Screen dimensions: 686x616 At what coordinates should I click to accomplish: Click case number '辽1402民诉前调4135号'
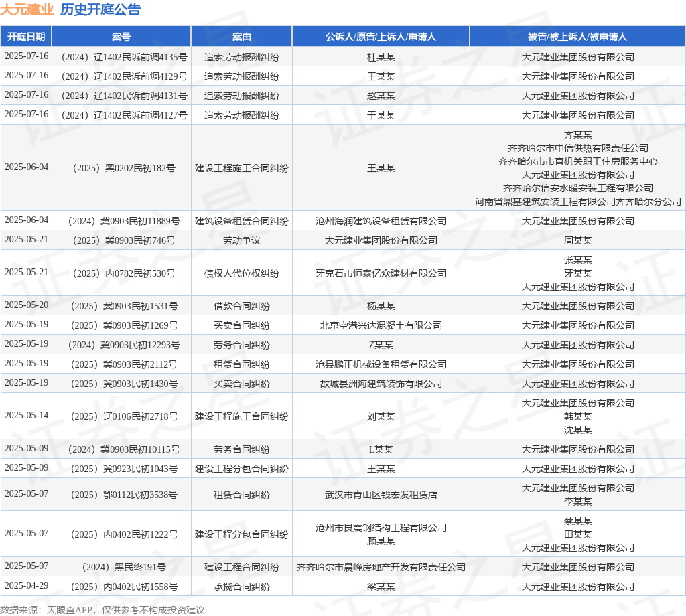[x=141, y=58]
